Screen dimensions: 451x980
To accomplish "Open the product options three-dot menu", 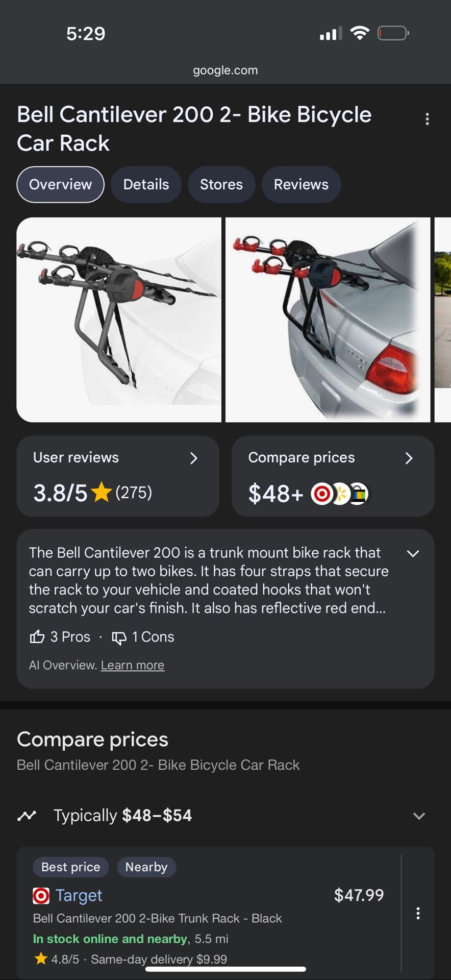I will pyautogui.click(x=427, y=119).
